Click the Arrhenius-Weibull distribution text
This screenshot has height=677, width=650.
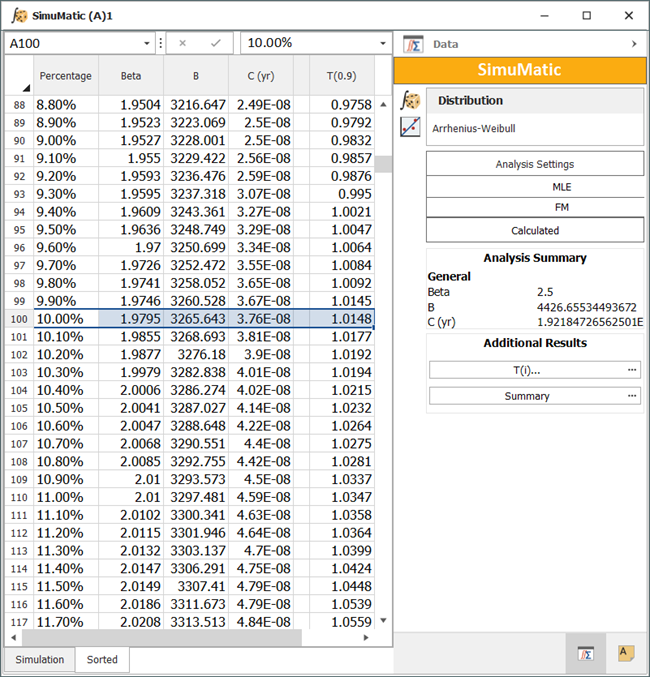[474, 129]
